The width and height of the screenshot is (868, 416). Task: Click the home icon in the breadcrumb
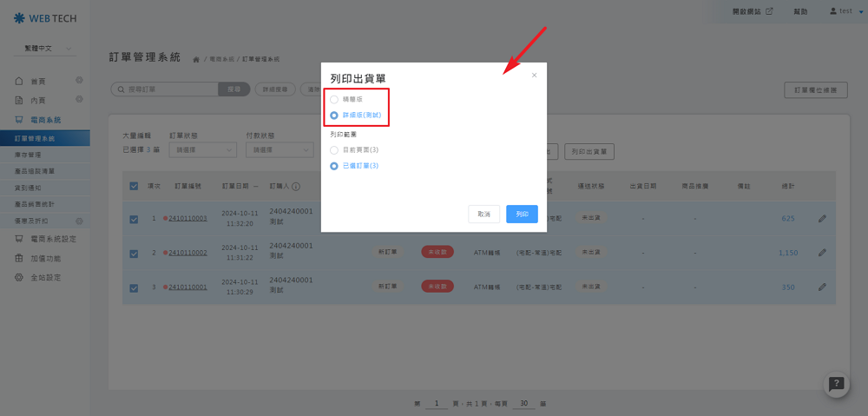[196, 59]
